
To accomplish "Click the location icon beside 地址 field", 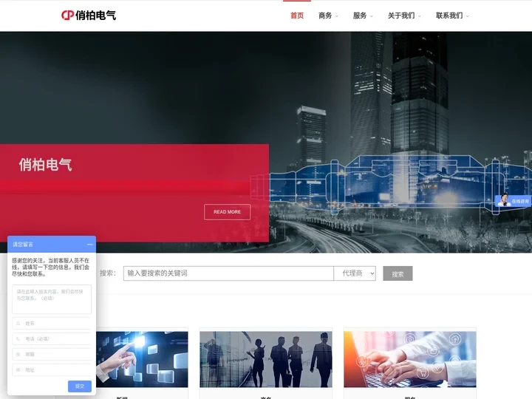I will pos(18,369).
